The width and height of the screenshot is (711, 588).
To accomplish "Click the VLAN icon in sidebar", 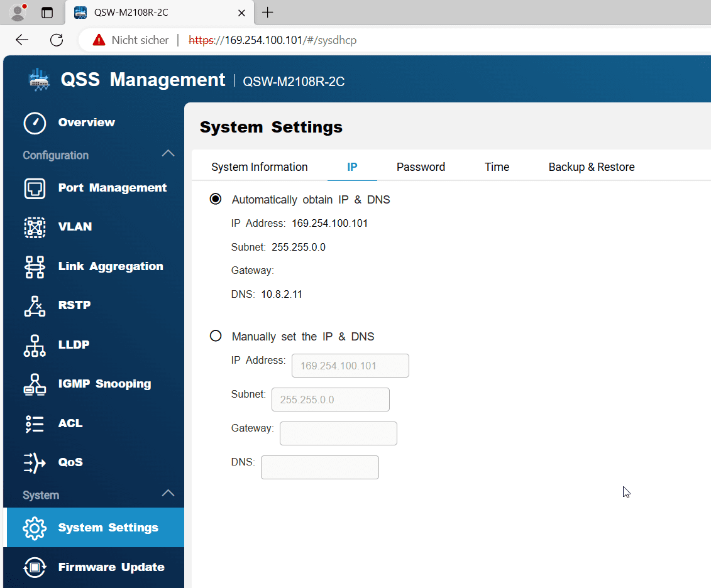I will tap(35, 227).
